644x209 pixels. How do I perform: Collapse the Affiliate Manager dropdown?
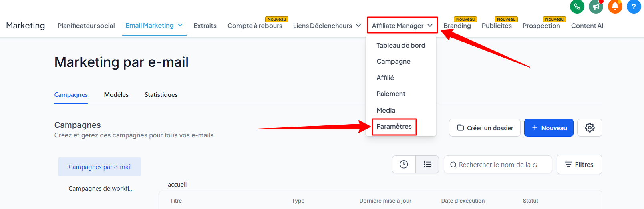point(402,26)
